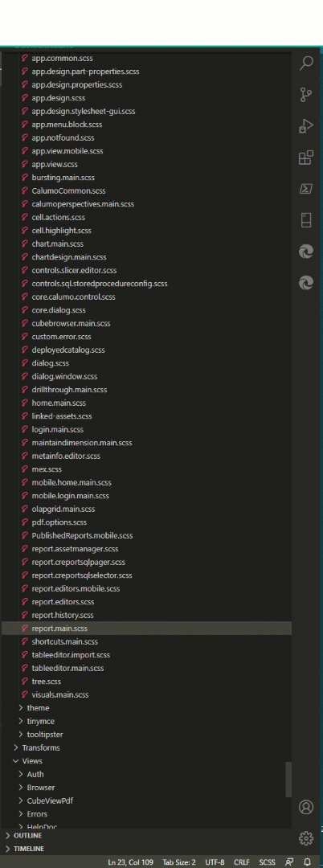
Task: Click the notifications bell in the status bar
Action: click(307, 862)
